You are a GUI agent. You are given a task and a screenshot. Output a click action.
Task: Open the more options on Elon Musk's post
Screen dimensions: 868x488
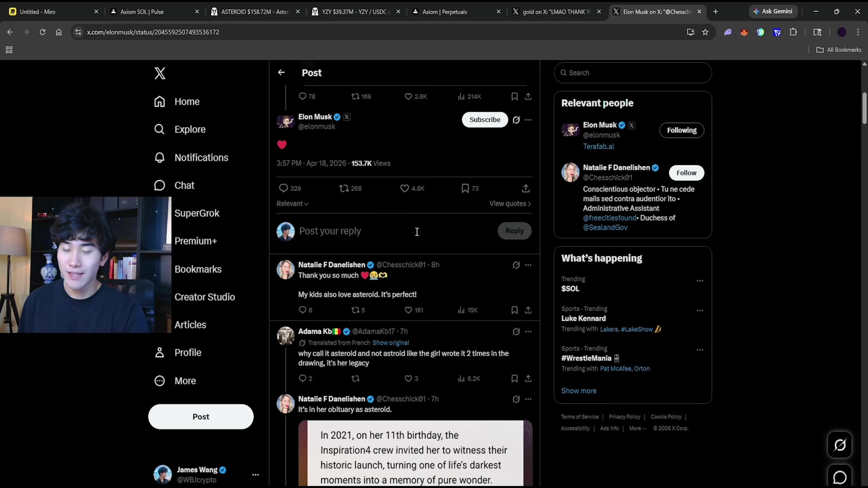528,120
